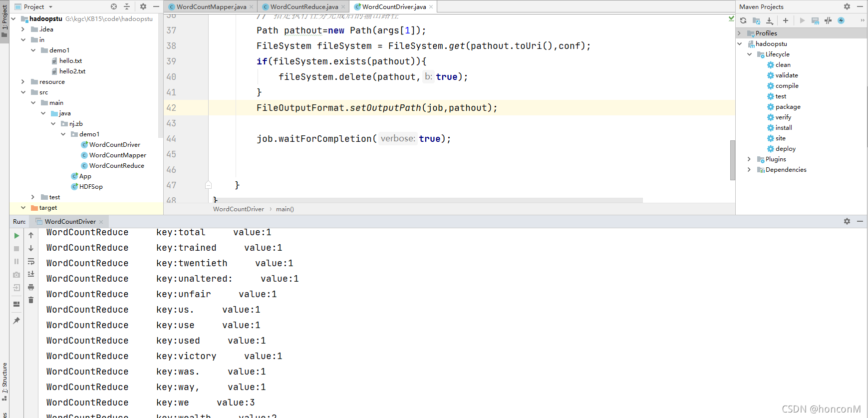Rerun WordCountDriver with green arrow
This screenshot has width=868, height=418.
(16, 235)
